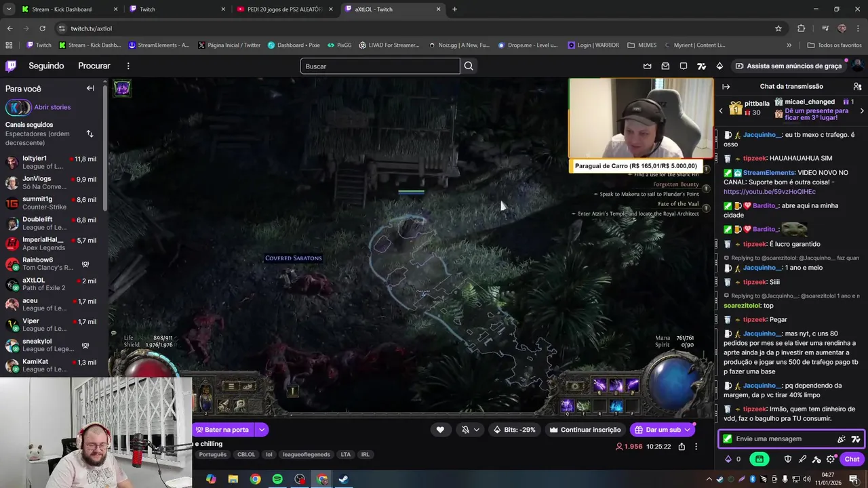Collapse the Para você sidebar
The width and height of the screenshot is (868, 488).
coord(90,88)
